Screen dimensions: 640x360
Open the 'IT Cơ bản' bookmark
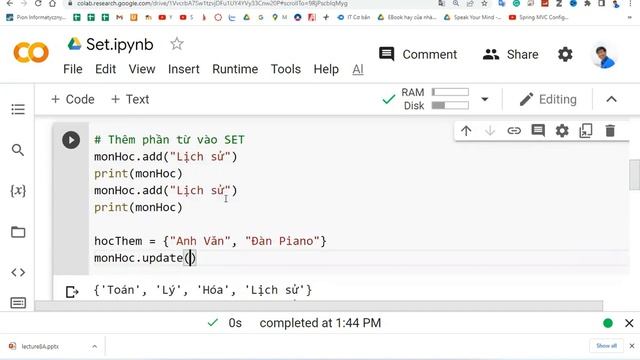point(353,17)
